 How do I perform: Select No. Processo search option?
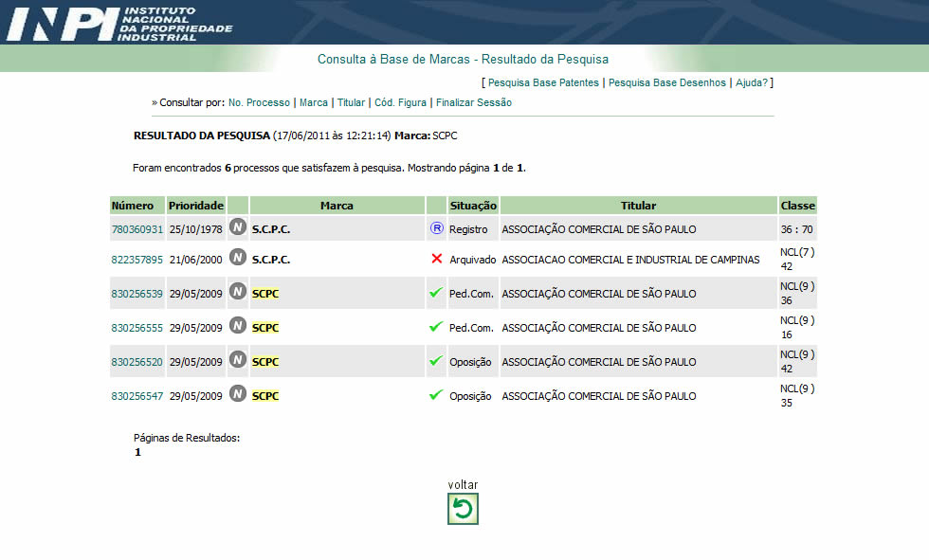259,102
